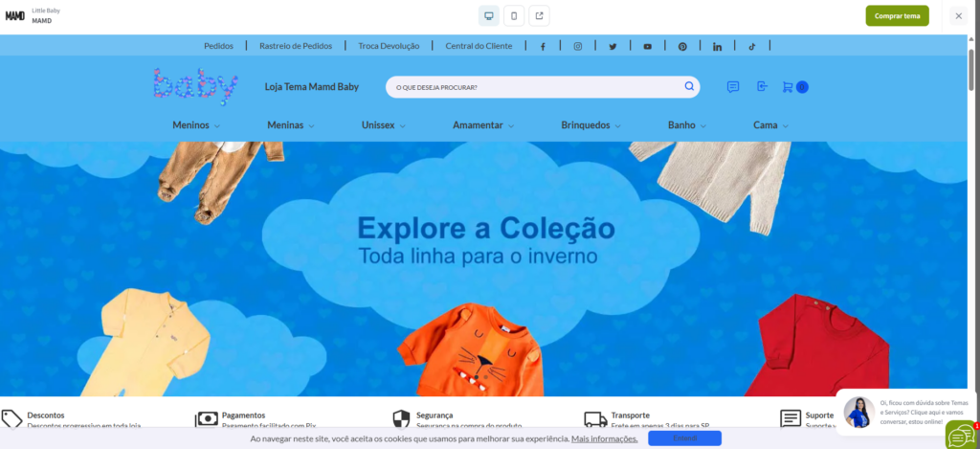Click the product search input field
Viewport: 980px width, 449px height.
[x=531, y=87]
